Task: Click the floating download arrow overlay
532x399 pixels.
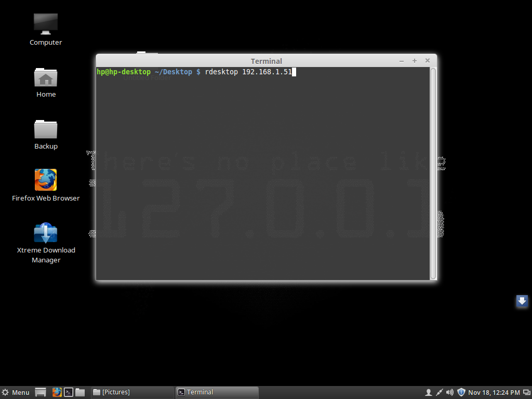Action: (522, 301)
